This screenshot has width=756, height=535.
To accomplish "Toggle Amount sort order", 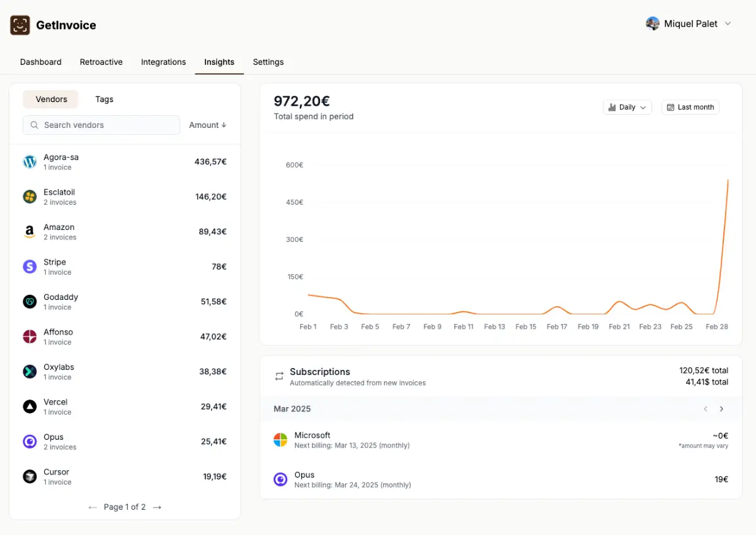I will (x=207, y=125).
